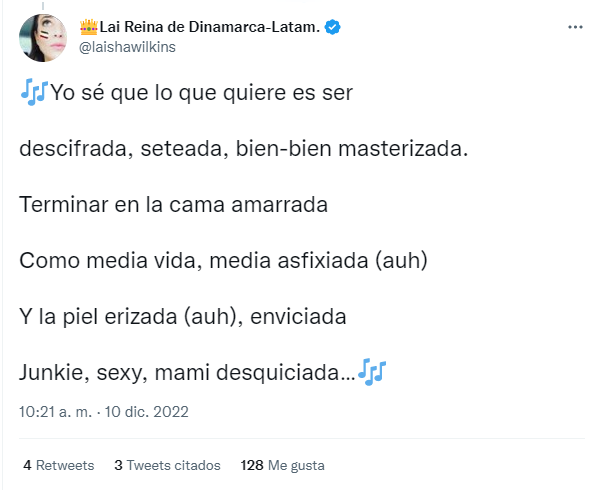Open the three-dot more options menu
The height and width of the screenshot is (490, 601).
click(574, 28)
